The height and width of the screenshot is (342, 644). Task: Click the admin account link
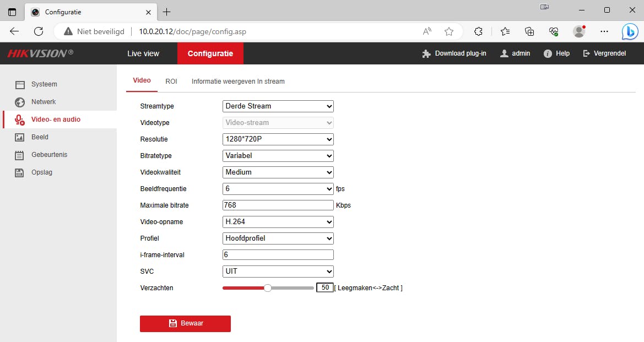[x=521, y=53]
